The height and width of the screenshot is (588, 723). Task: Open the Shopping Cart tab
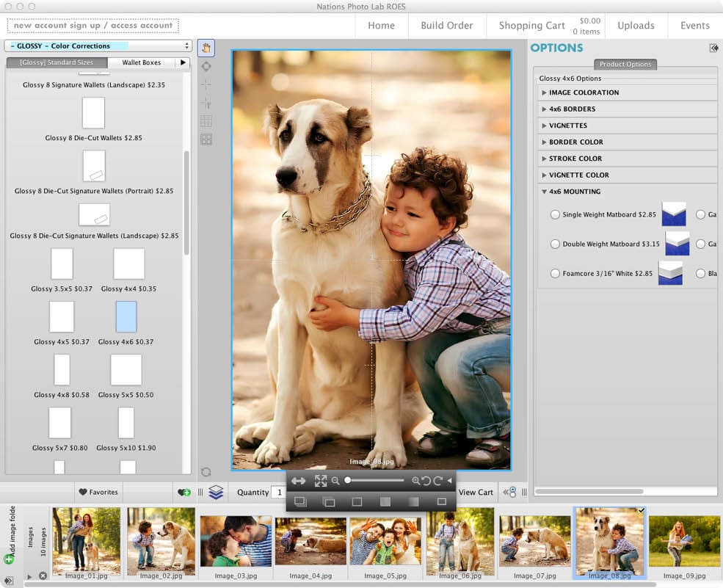click(x=531, y=26)
